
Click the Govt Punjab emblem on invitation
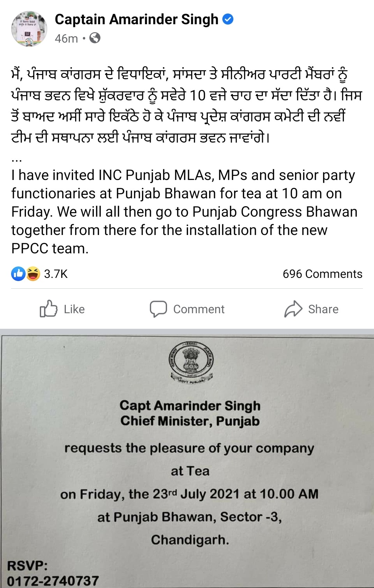[191, 361]
